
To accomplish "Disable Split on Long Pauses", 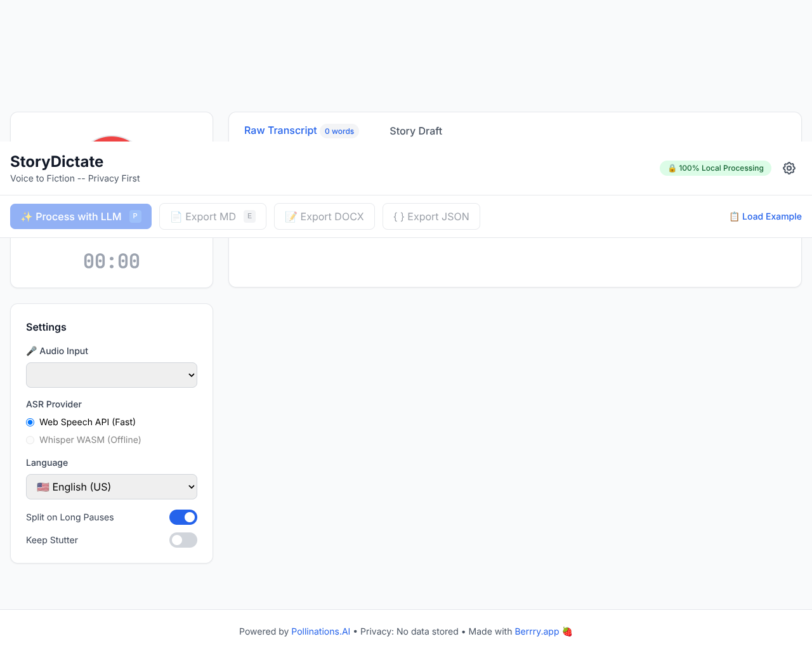I will pyautogui.click(x=183, y=517).
